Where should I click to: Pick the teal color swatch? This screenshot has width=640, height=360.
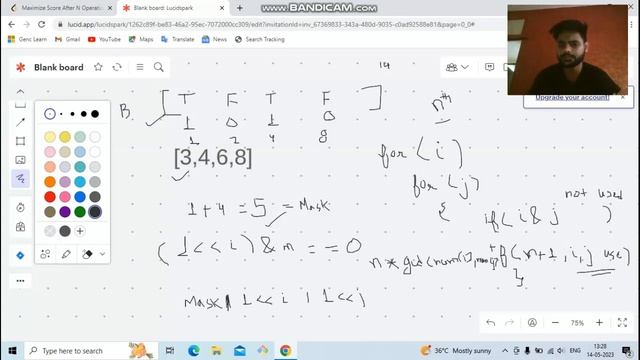(x=80, y=167)
